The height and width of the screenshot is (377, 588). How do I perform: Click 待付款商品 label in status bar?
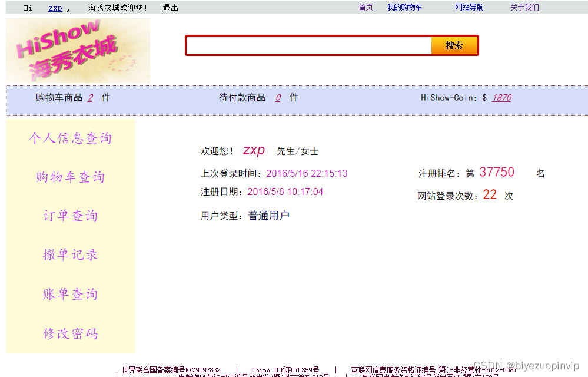(242, 98)
